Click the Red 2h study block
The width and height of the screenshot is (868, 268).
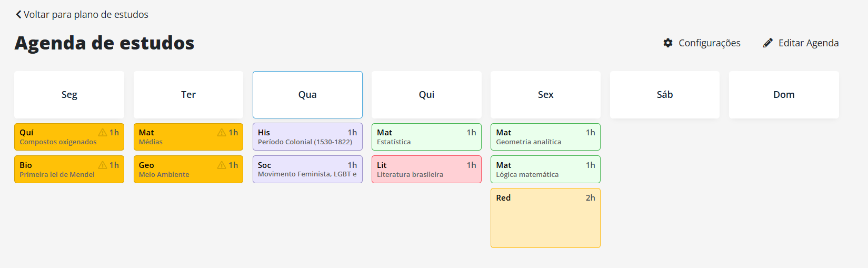[x=545, y=218]
